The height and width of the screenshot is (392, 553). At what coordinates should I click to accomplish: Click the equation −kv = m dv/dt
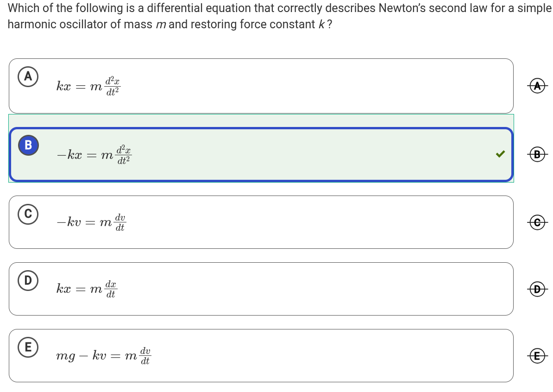pyautogui.click(x=91, y=222)
